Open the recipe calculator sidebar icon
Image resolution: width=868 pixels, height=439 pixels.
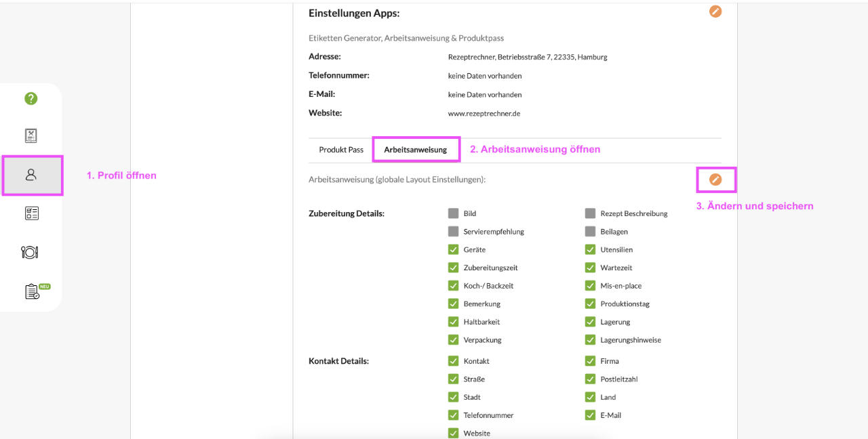tap(31, 135)
